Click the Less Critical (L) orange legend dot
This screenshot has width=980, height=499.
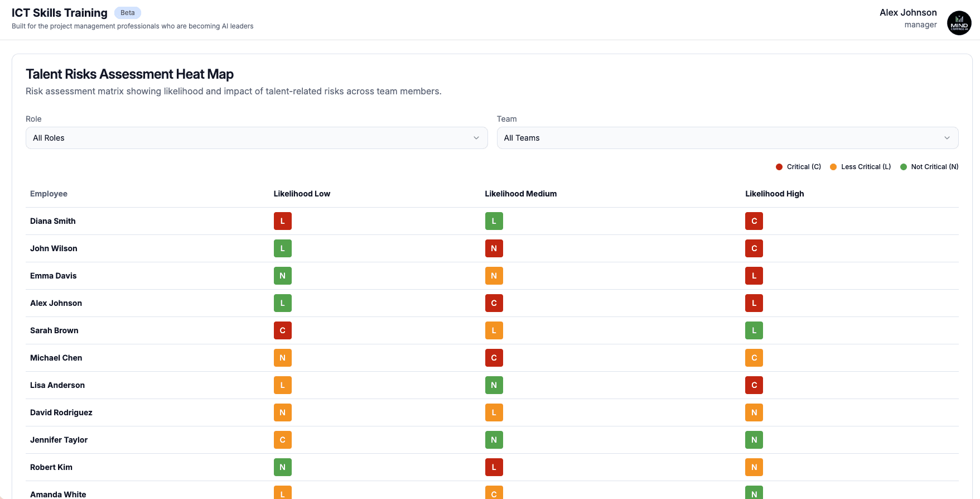coord(833,167)
